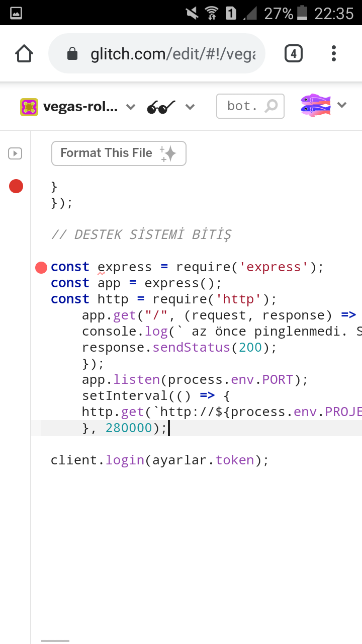
Task: Expand the dropdown arrow beside the sunglasses
Action: [x=190, y=107]
